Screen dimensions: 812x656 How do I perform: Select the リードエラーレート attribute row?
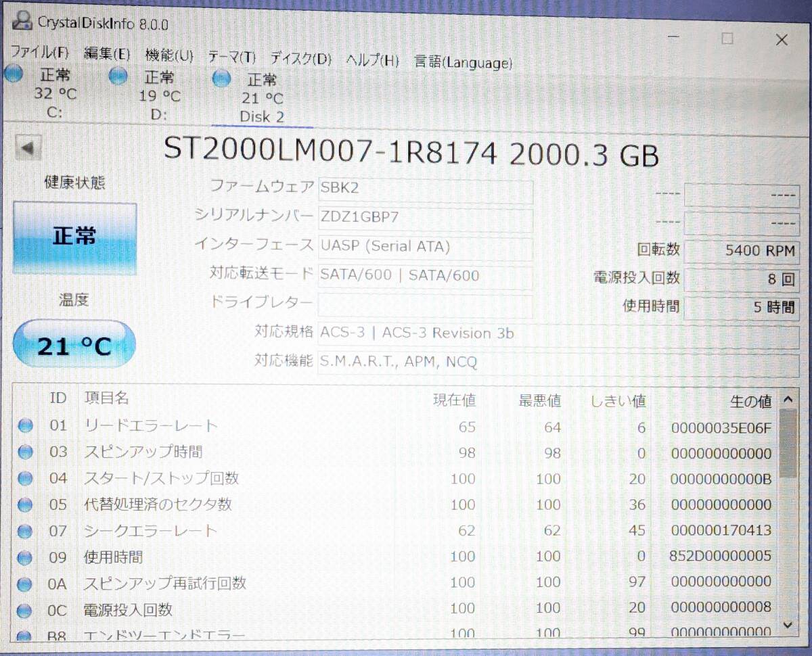click(x=396, y=427)
